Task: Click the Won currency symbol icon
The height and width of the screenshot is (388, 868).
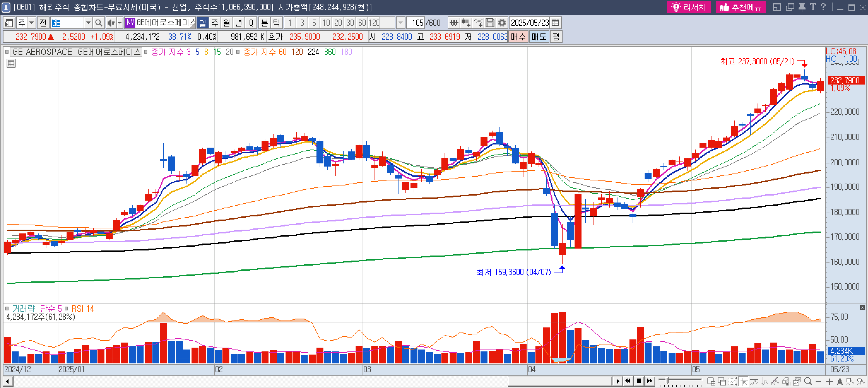Action: [454, 23]
